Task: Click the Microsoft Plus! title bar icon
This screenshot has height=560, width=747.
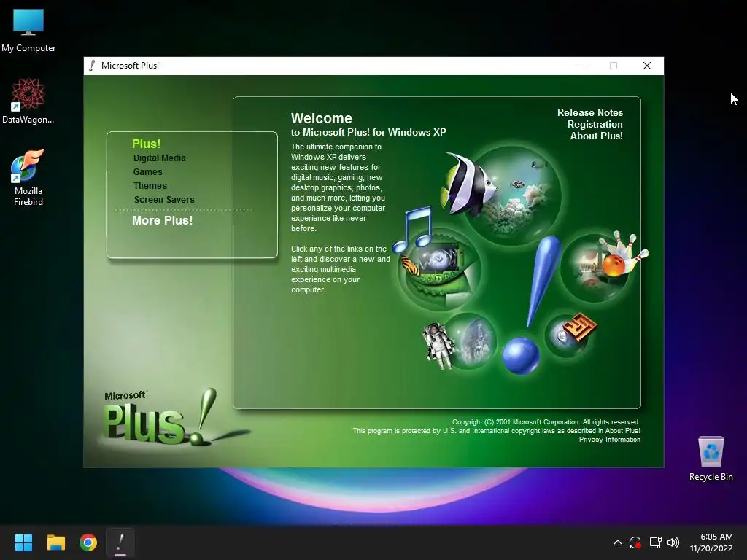Action: point(92,66)
